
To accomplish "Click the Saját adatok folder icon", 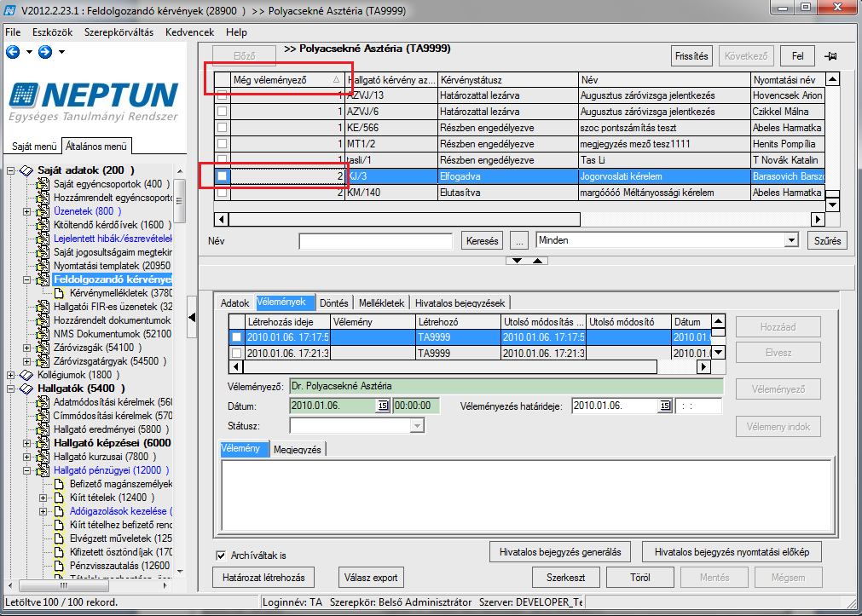I will click(26, 170).
